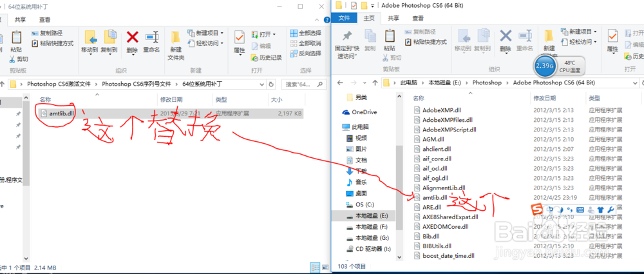Viewport: 644px width, 274px height.
Task: Select 此电脑 in navigation pane
Action: pos(355,127)
